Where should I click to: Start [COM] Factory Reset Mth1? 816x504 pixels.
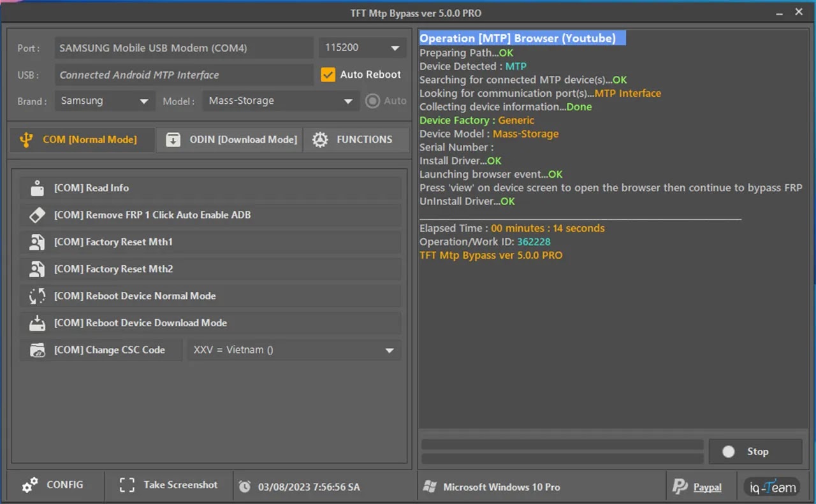[210, 242]
